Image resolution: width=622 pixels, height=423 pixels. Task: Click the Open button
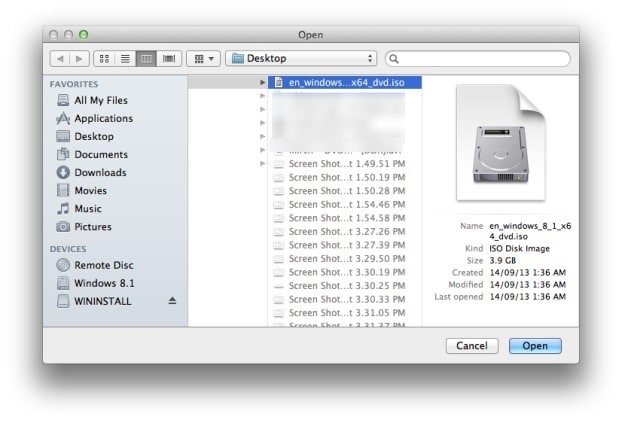(535, 346)
